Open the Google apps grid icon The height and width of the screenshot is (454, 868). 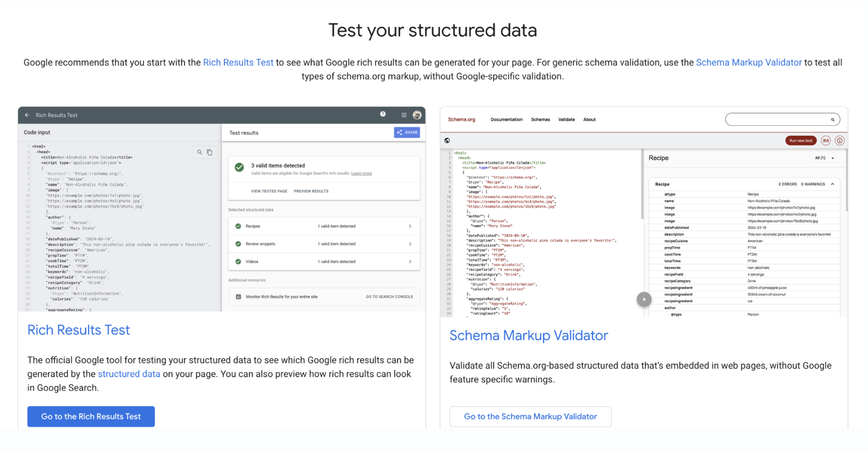coord(404,115)
